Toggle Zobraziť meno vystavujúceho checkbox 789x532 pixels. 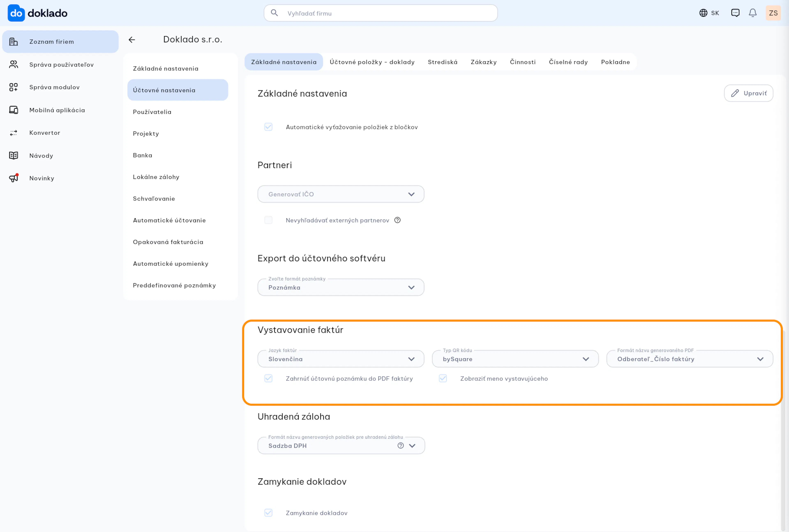coord(443,378)
